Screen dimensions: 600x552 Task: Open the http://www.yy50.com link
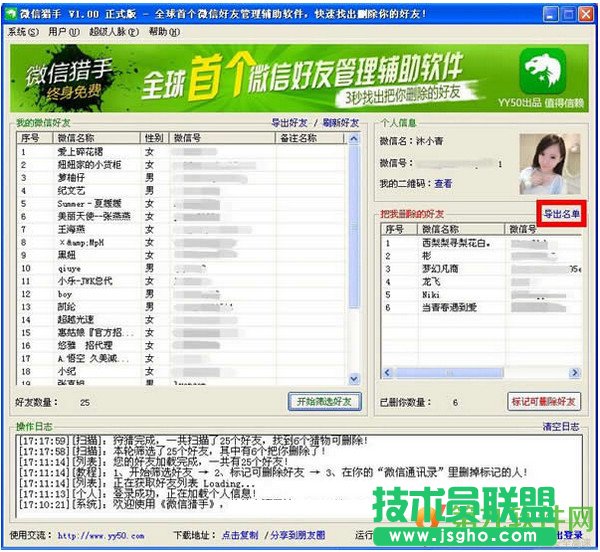[x=101, y=536]
